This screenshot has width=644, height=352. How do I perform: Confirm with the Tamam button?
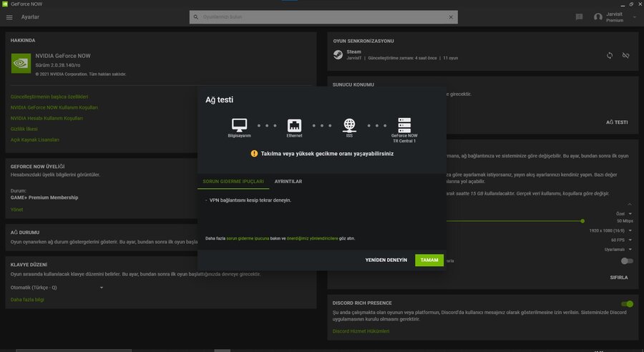point(429,260)
